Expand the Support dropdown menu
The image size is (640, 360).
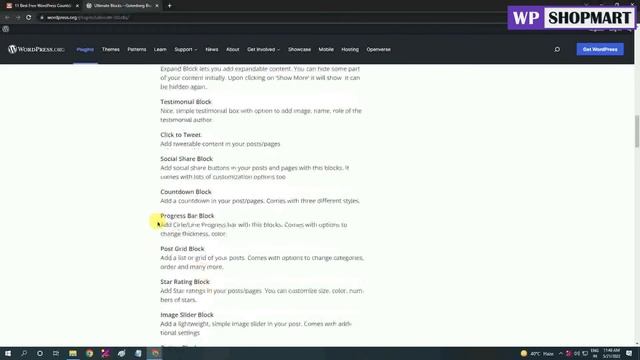(x=186, y=49)
